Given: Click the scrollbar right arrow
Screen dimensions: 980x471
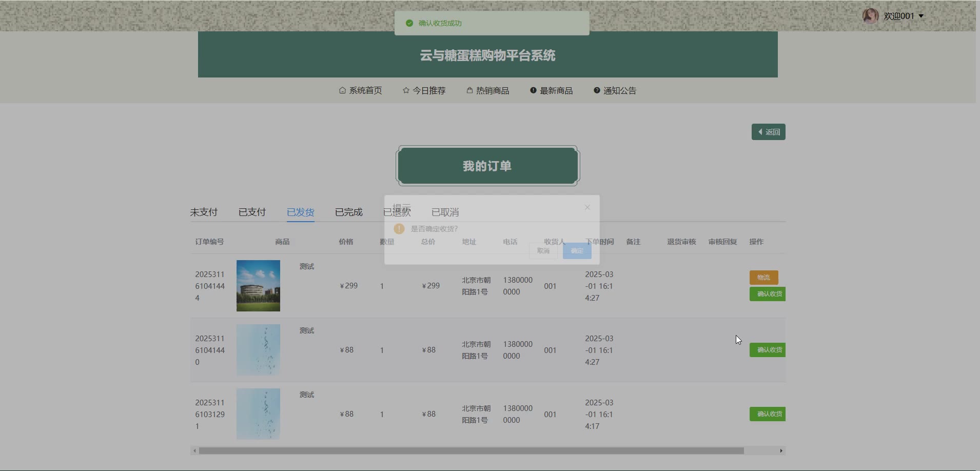Looking at the screenshot, I should coord(781,450).
